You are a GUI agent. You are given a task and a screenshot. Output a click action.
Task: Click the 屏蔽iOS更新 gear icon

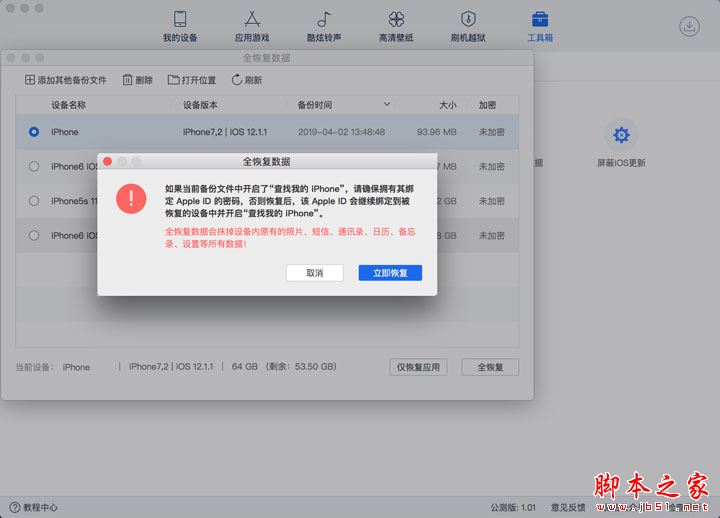point(621,135)
